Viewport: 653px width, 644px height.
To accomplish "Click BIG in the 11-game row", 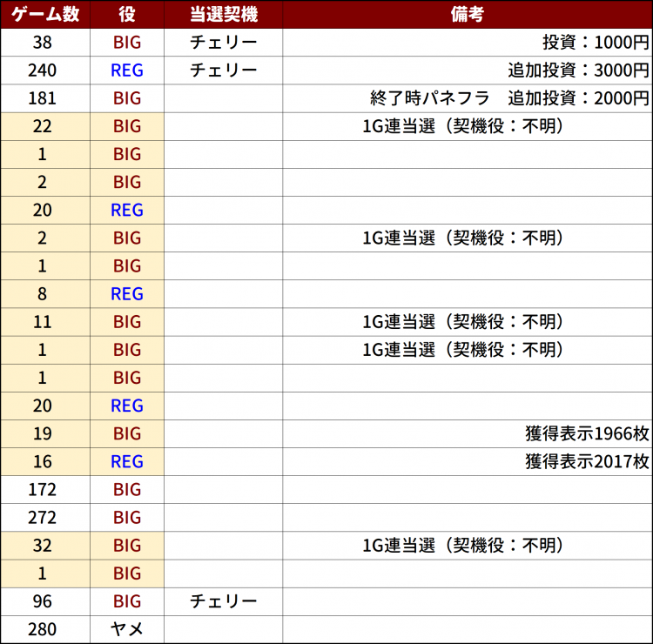I will coord(127,322).
